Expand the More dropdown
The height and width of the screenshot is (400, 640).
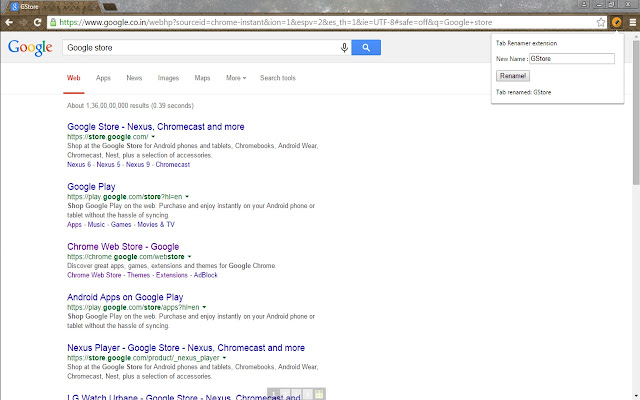click(x=236, y=78)
